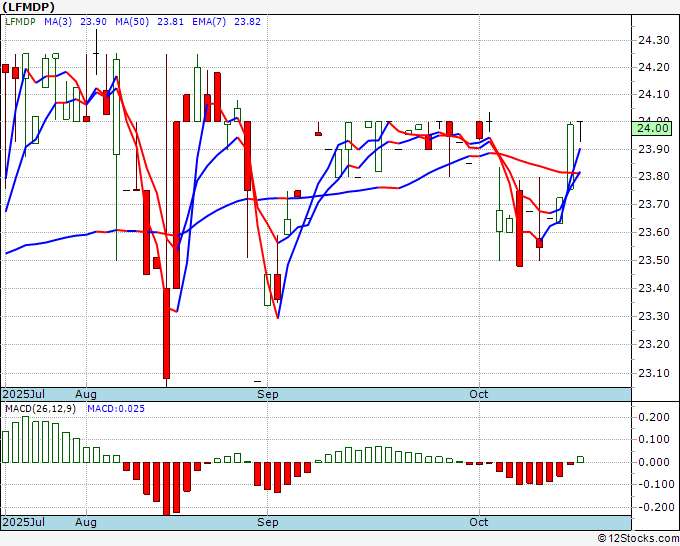This screenshot has height=546, width=680.
Task: Click the 0.000 MACD axis label
Action: (x=654, y=462)
